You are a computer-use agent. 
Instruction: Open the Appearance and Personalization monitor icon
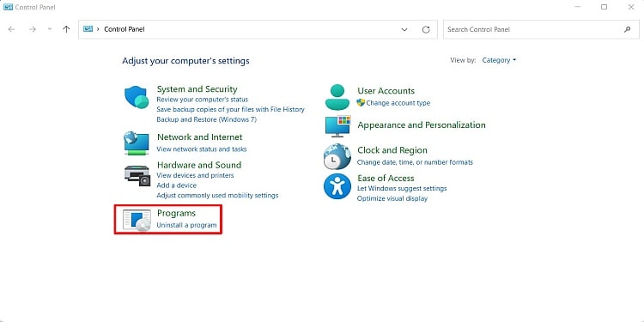[338, 126]
